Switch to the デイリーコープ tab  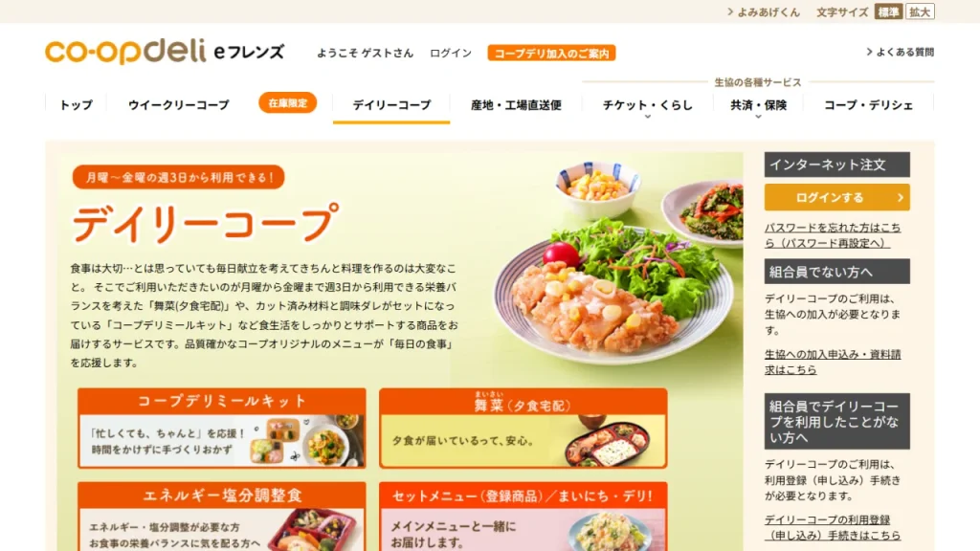(391, 105)
